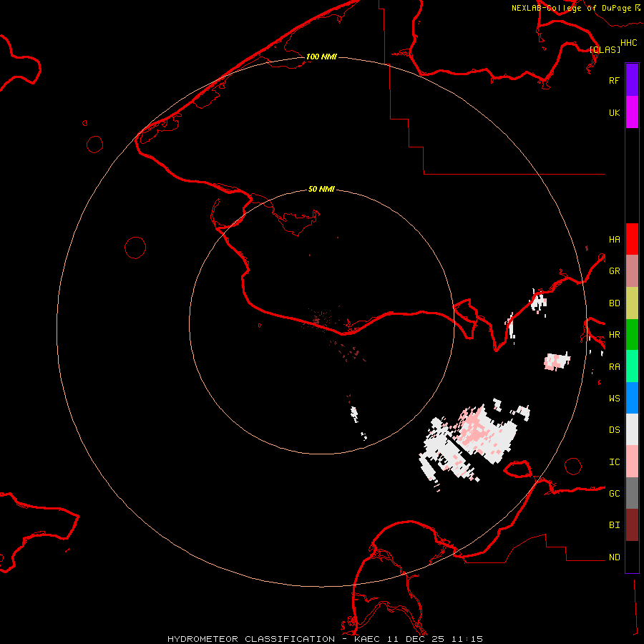The height and width of the screenshot is (644, 644).
Task: Click the 11:15 timestamp in the caption
Action: tap(467, 639)
